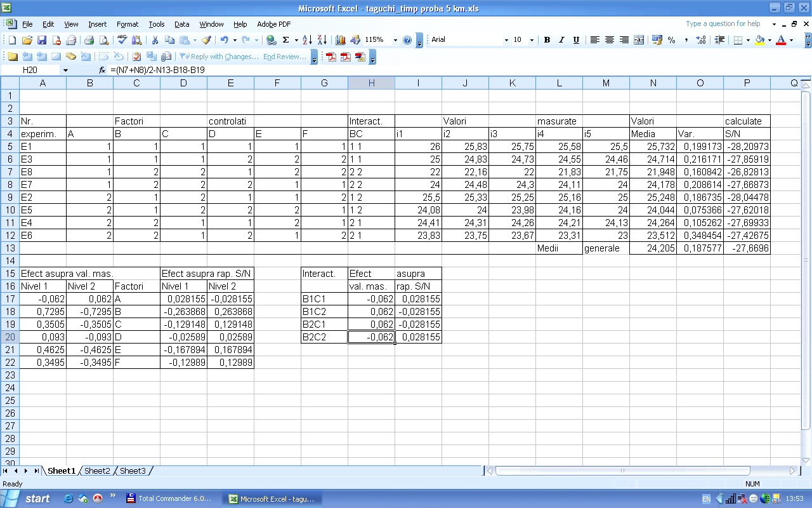The height and width of the screenshot is (508, 812).
Task: Decrease the cell indent
Action: [720, 40]
